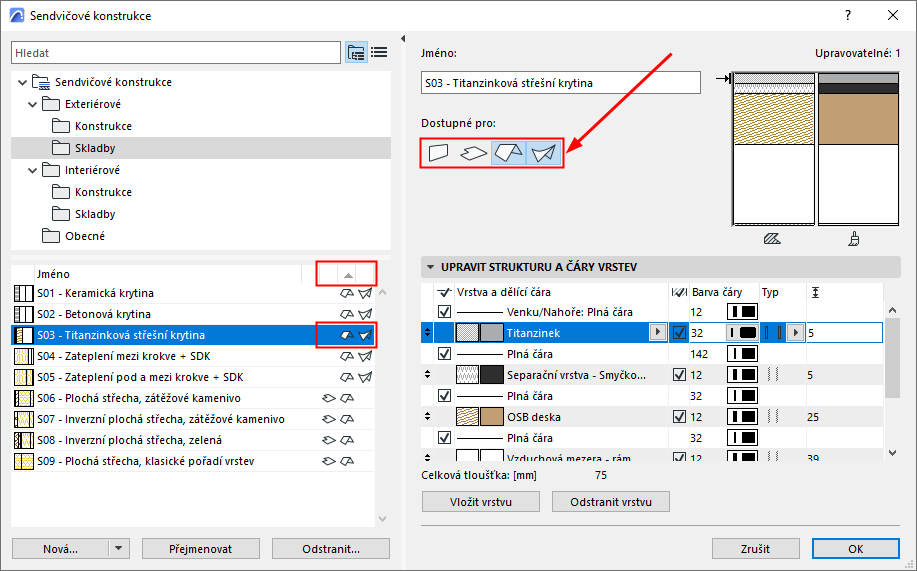Click the Vložit vrstvu button
917x571 pixels.
tap(481, 502)
